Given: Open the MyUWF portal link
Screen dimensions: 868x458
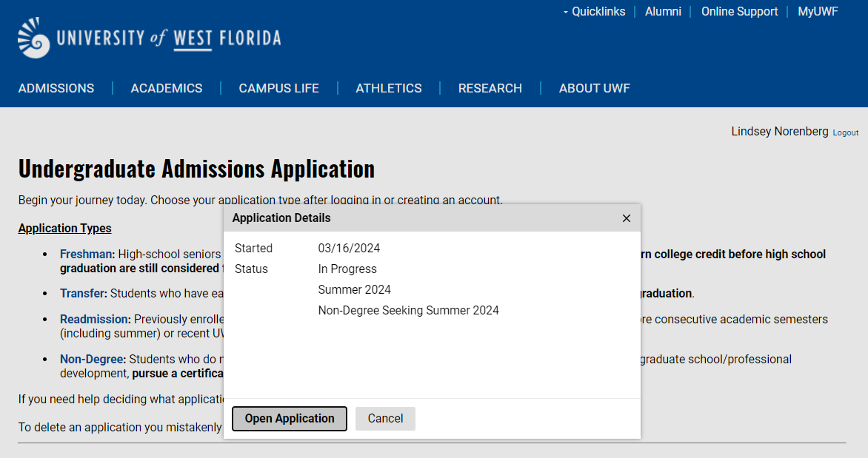Looking at the screenshot, I should tap(818, 12).
